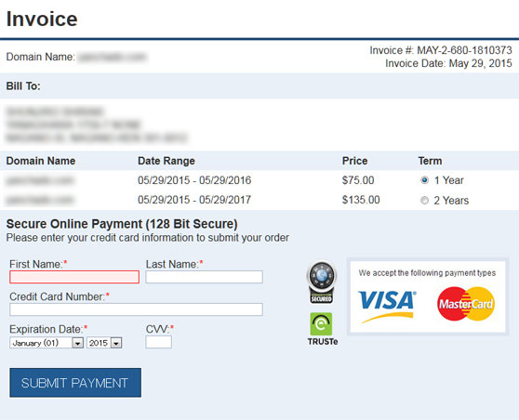The height and width of the screenshot is (420, 519).
Task: Select the 1 Year term option
Action: [424, 180]
